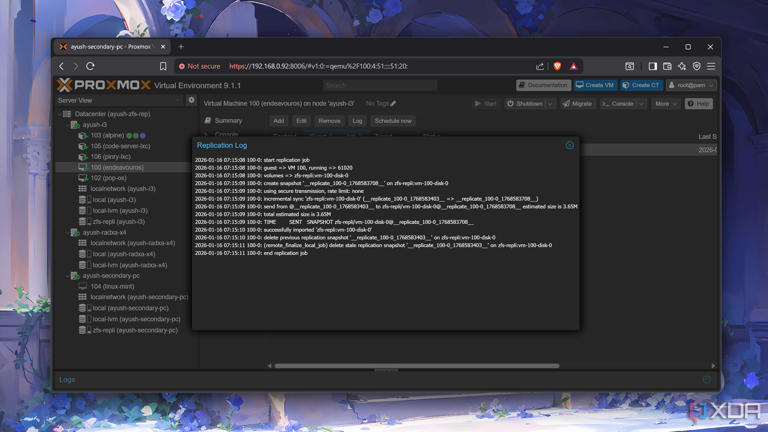
Task: Select VM 100 (endeavouros)
Action: (x=117, y=168)
